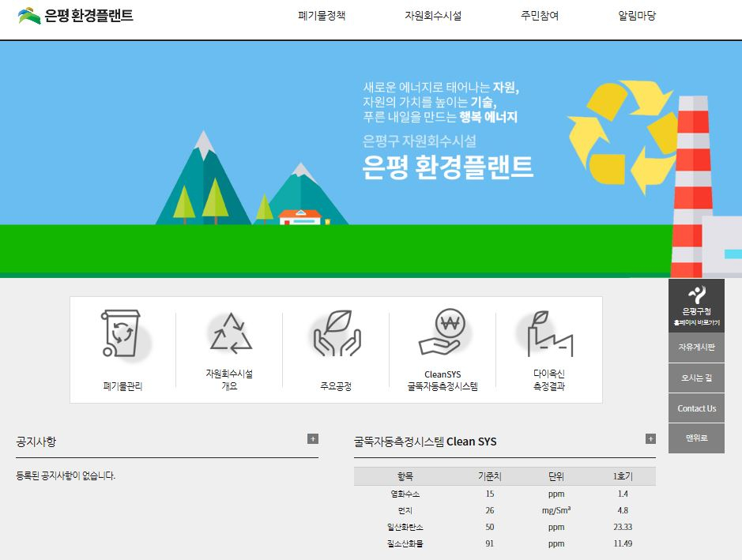Click the 기준치 value 26 cell
The height and width of the screenshot is (560, 742).
[490, 511]
